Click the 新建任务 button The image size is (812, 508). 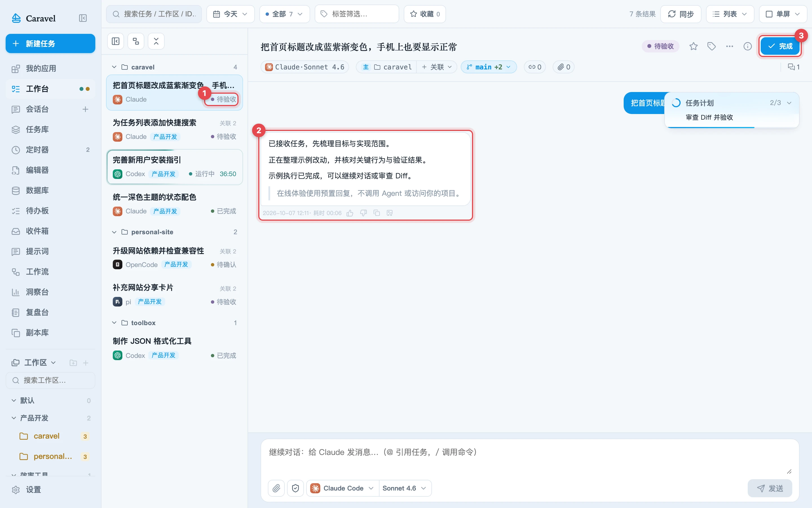click(x=50, y=43)
